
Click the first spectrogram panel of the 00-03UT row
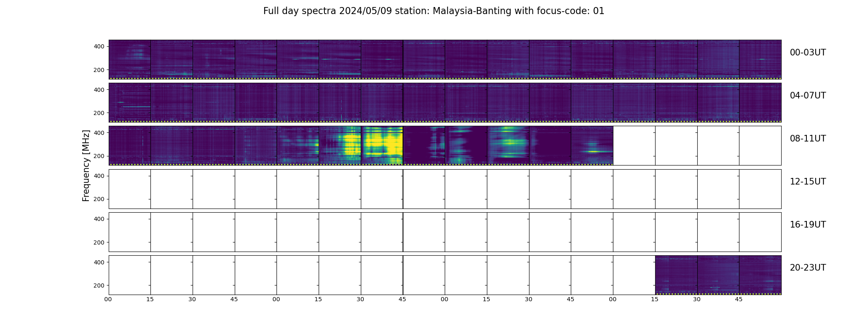130,60
